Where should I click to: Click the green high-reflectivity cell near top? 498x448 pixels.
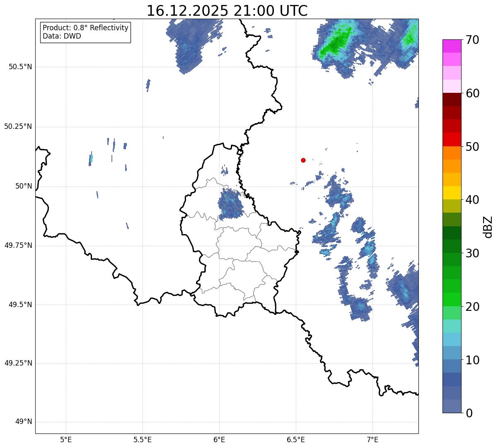336,41
